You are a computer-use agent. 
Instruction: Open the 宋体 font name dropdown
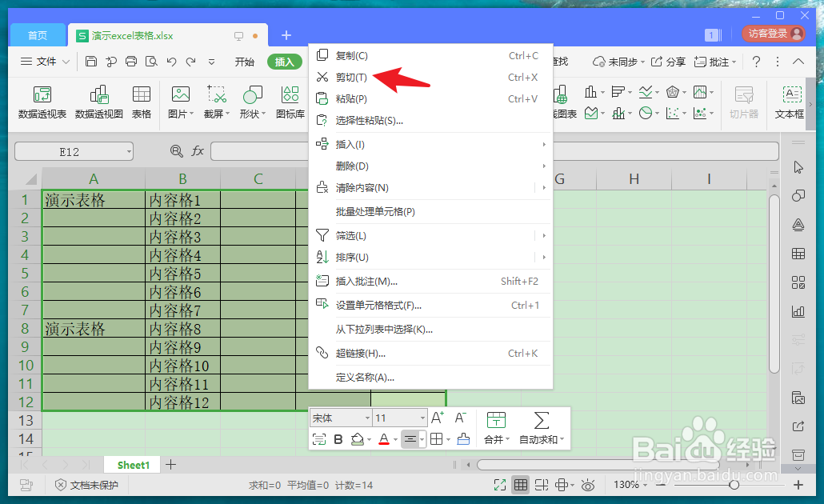[x=340, y=417]
